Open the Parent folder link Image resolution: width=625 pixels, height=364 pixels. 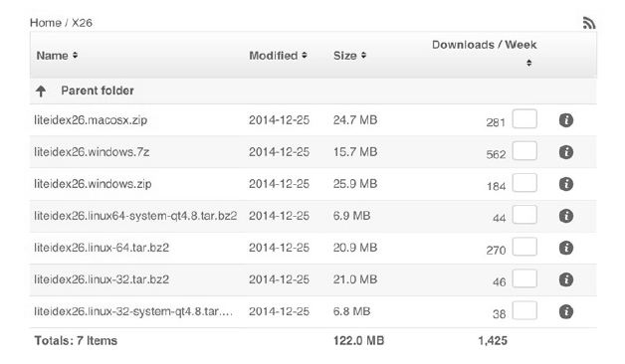tap(98, 91)
